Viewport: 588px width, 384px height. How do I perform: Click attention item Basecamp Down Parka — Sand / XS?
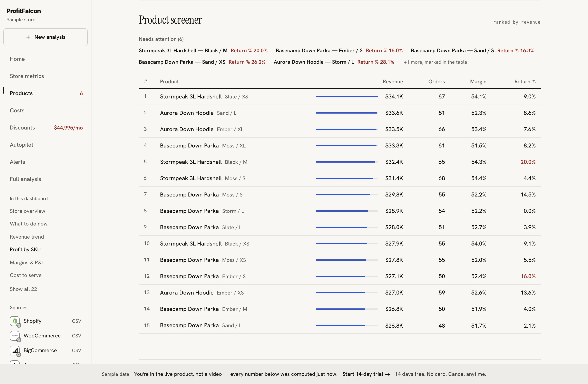tap(202, 62)
